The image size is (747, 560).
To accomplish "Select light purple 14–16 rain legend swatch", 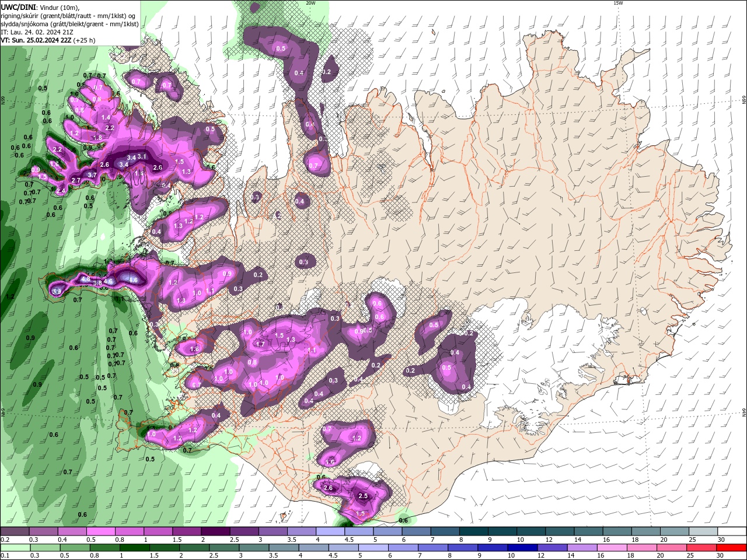I will [x=582, y=548].
